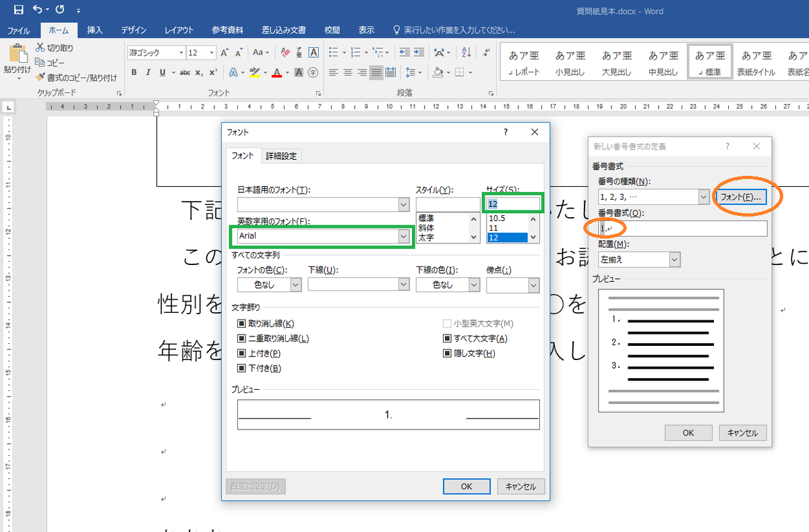Open the 英数字用のフォント Arial dropdown
Image resolution: width=809 pixels, height=532 pixels.
coord(403,236)
